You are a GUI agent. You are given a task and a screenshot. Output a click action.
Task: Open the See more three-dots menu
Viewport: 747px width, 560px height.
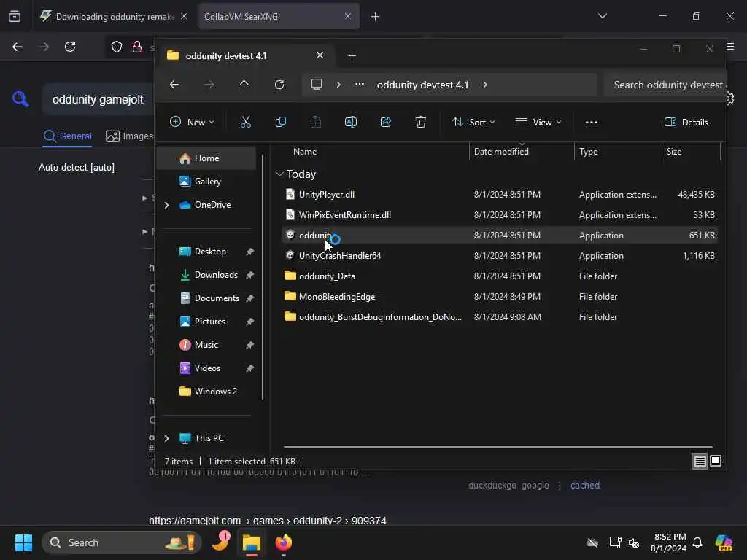coord(591,122)
